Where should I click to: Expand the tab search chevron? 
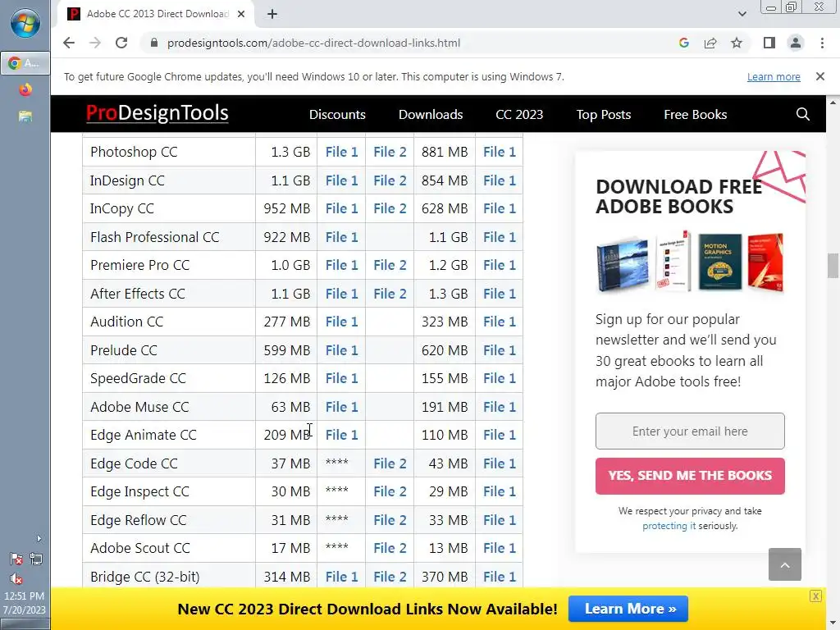coord(742,14)
